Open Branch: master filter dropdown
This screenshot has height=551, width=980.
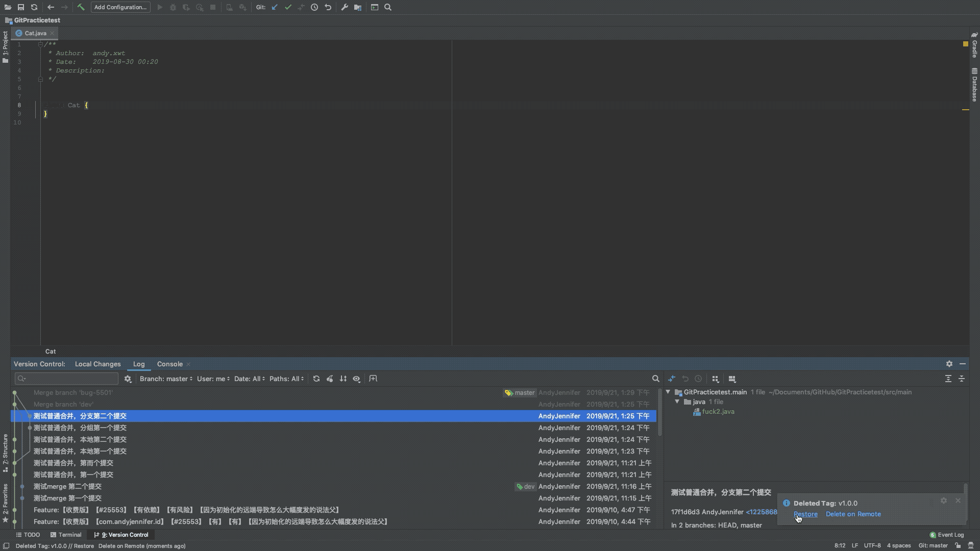pyautogui.click(x=166, y=379)
